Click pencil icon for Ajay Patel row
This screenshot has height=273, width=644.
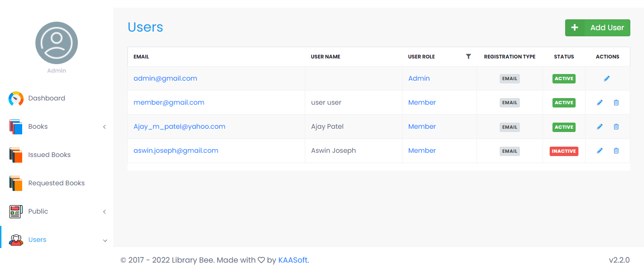pyautogui.click(x=600, y=127)
